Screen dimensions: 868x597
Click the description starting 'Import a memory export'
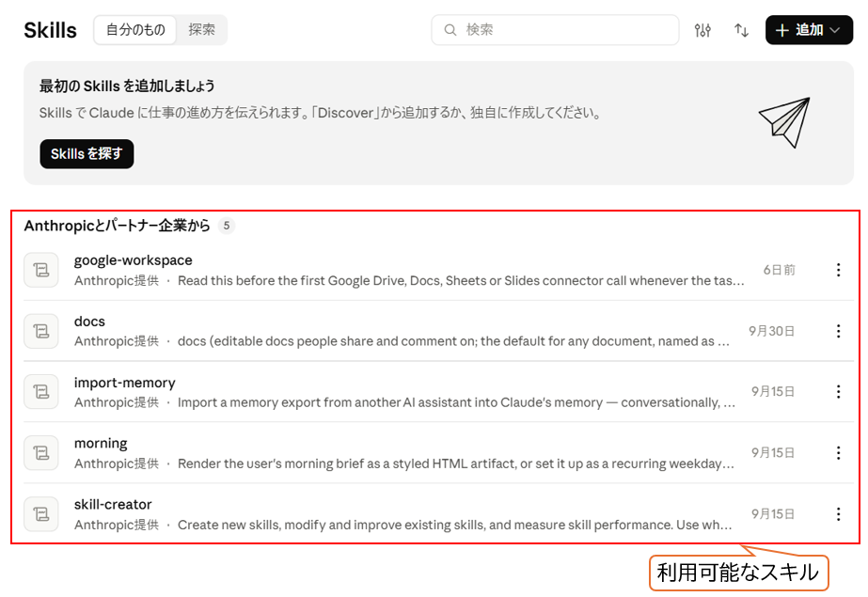[x=456, y=402]
